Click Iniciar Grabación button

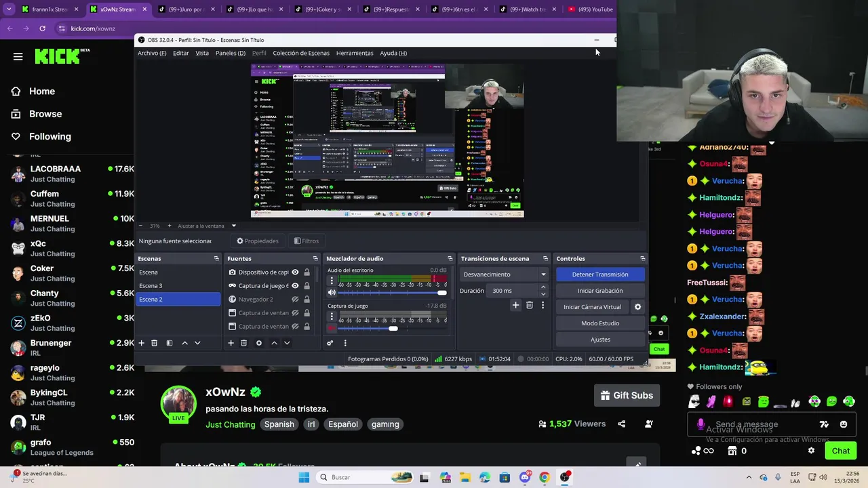point(600,291)
